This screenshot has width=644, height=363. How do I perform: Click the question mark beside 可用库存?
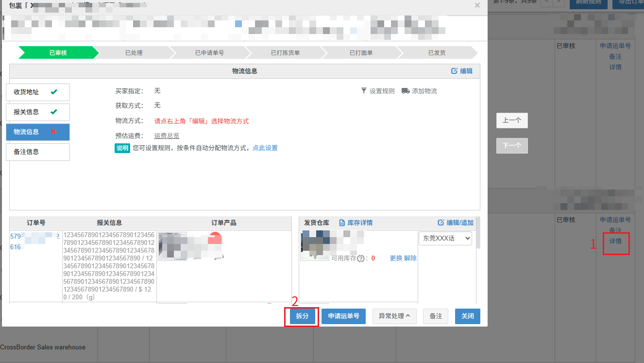coord(360,259)
